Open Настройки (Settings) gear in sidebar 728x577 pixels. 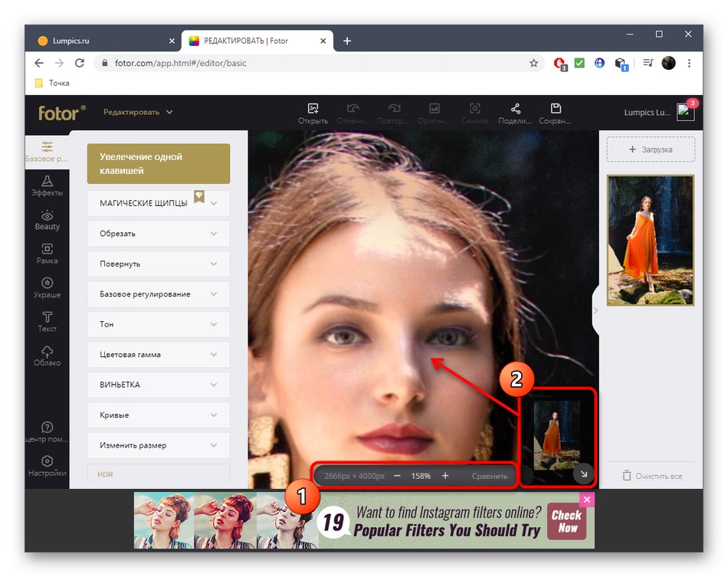click(47, 465)
